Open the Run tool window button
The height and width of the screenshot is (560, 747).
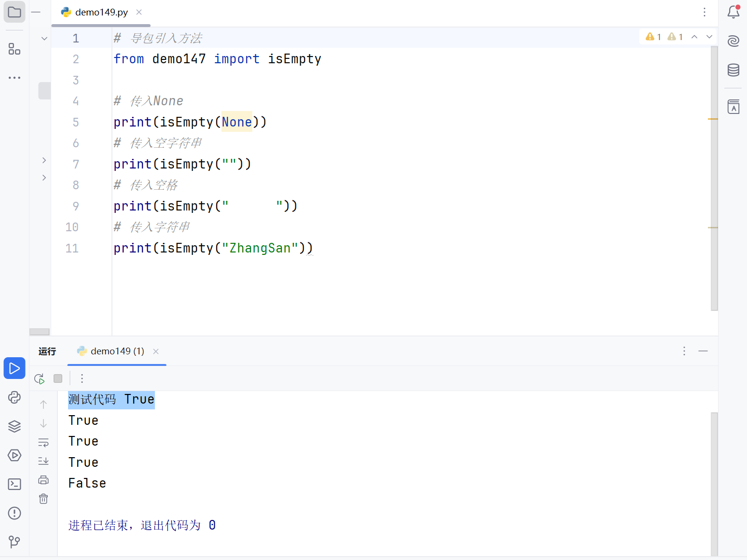[14, 368]
